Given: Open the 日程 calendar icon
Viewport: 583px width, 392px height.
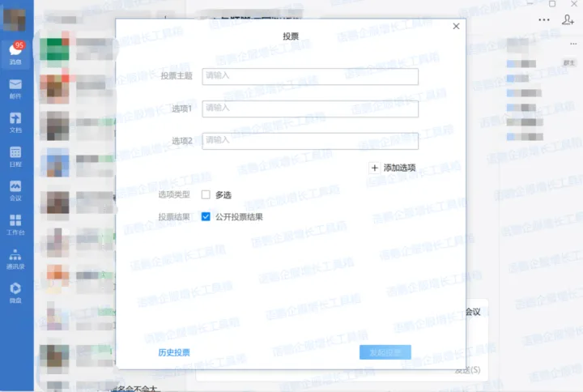Looking at the screenshot, I should (15, 153).
